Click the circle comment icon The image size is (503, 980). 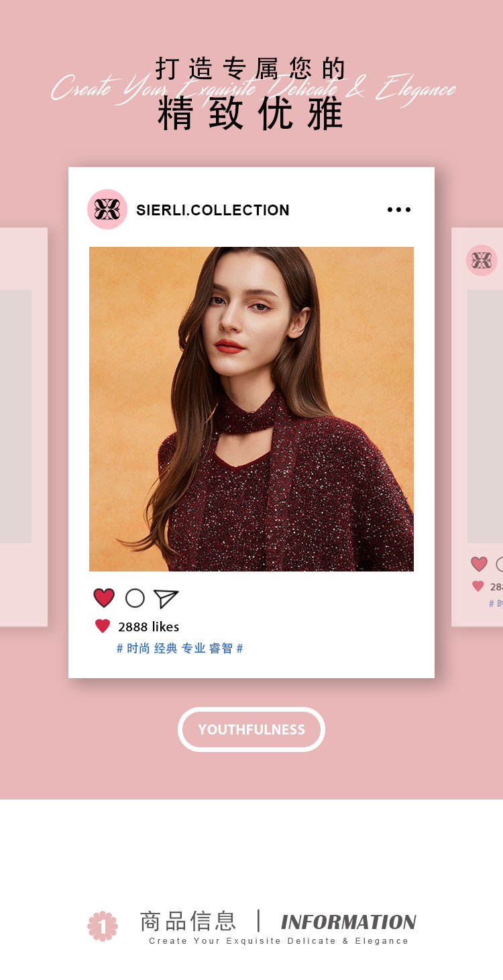tap(135, 598)
